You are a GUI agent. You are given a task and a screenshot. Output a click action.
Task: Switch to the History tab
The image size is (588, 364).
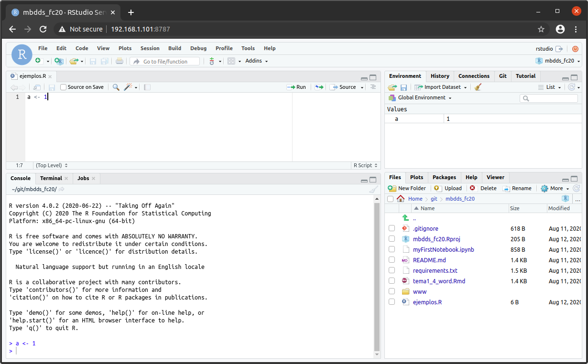click(440, 76)
